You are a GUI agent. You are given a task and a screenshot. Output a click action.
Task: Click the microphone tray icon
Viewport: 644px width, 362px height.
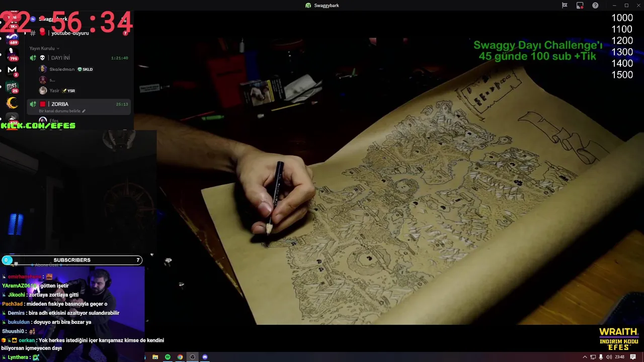click(601, 357)
